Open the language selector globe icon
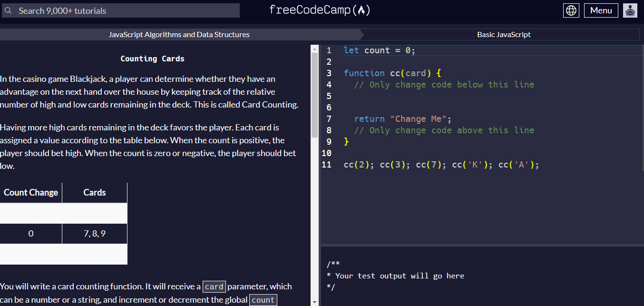The image size is (644, 306). [571, 10]
